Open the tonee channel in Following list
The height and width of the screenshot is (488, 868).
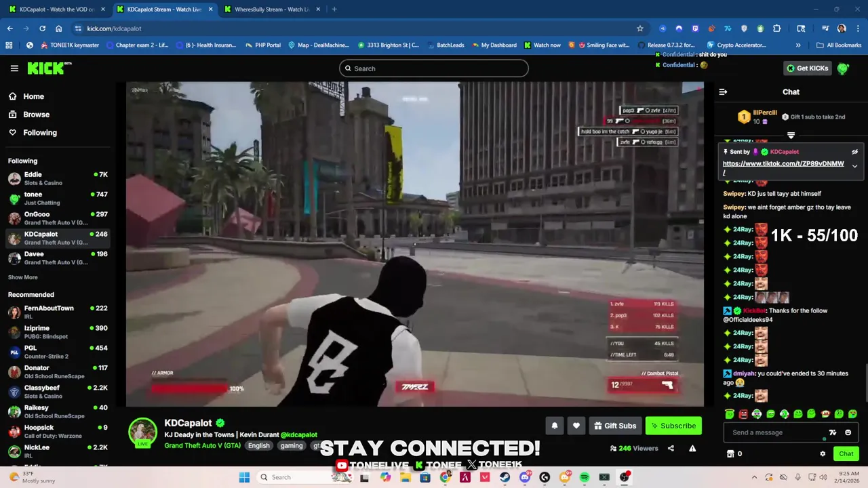57,199
